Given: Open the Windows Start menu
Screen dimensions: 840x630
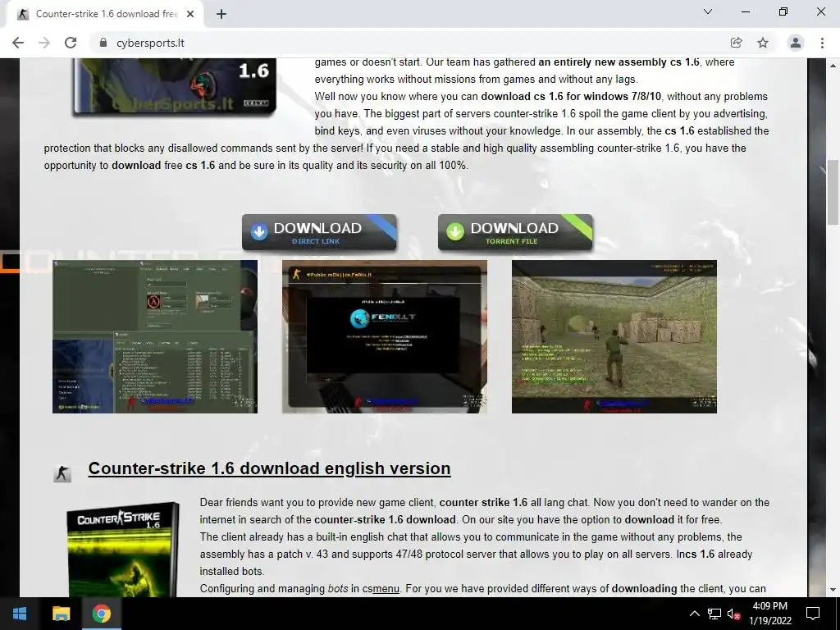Looking at the screenshot, I should [x=20, y=614].
